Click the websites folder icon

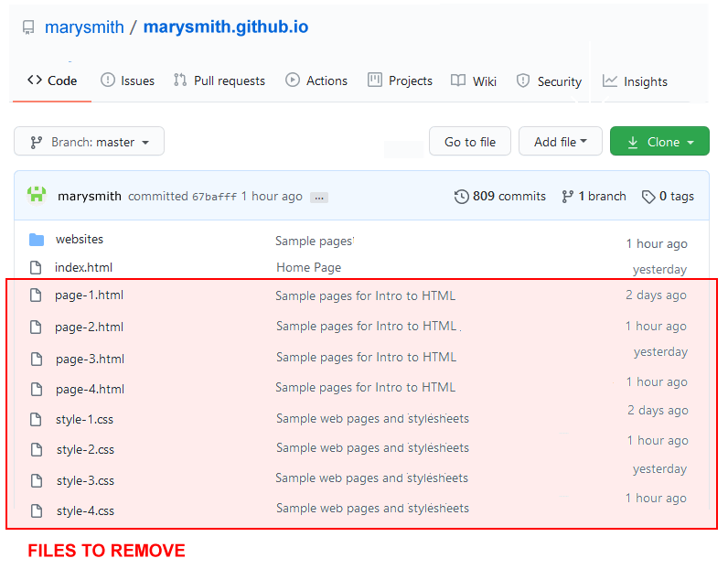click(37, 240)
